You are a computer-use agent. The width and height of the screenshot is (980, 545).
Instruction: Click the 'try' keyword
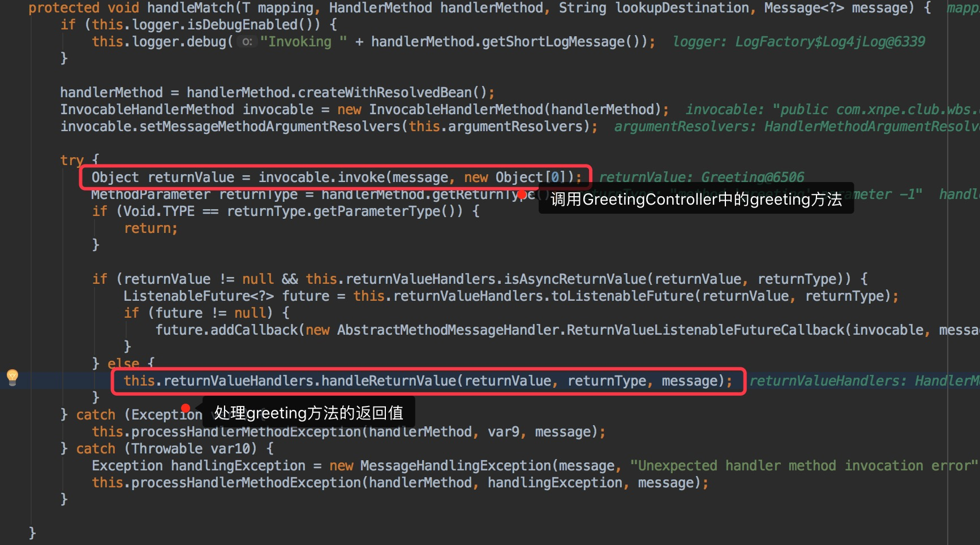click(x=72, y=161)
